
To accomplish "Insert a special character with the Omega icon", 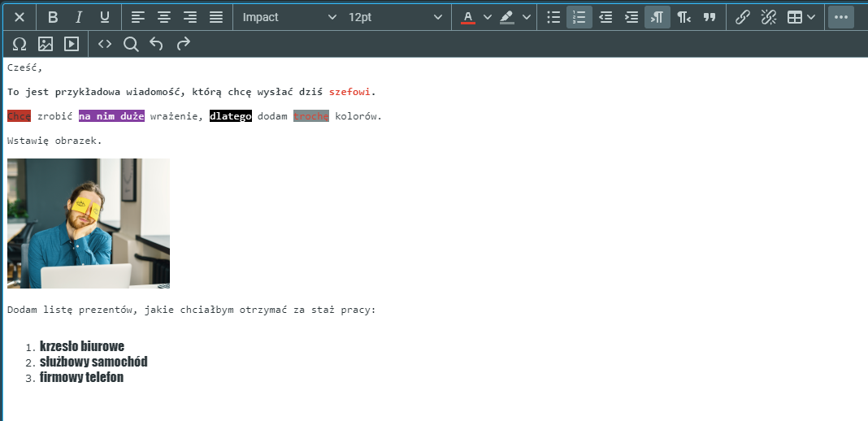I will [x=20, y=44].
